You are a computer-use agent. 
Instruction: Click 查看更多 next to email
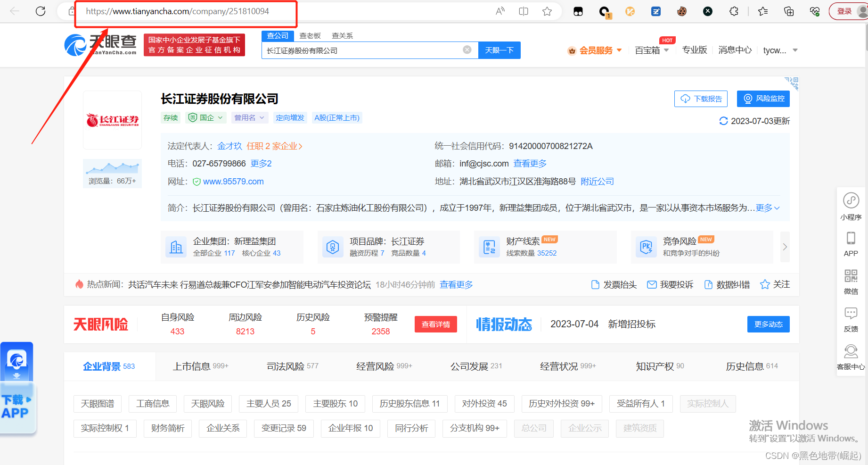tap(530, 164)
